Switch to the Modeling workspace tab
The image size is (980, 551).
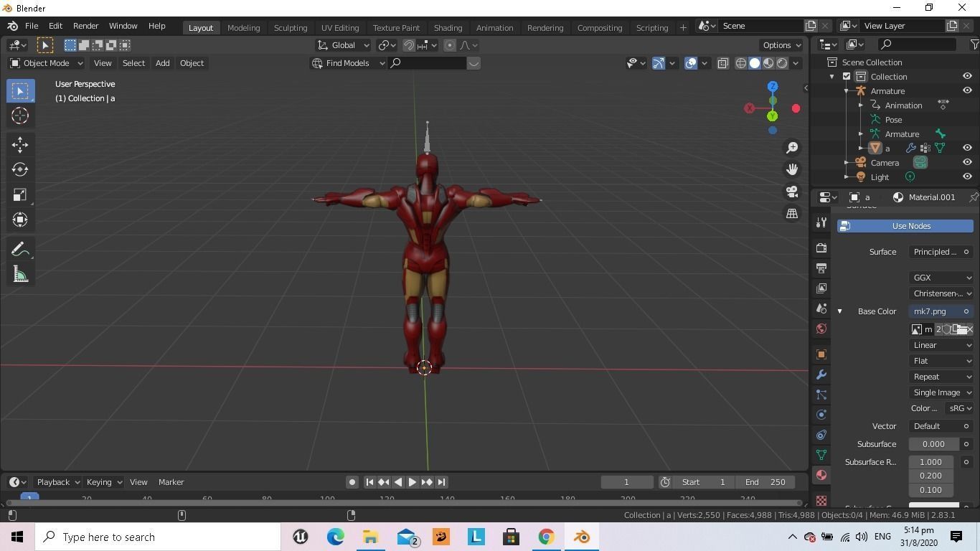click(243, 28)
